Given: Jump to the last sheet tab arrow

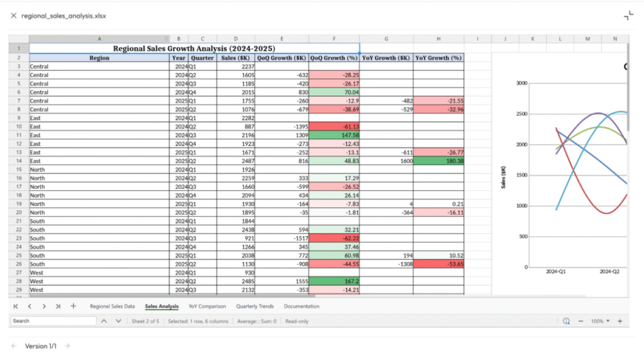Looking at the screenshot, I should click(58, 307).
